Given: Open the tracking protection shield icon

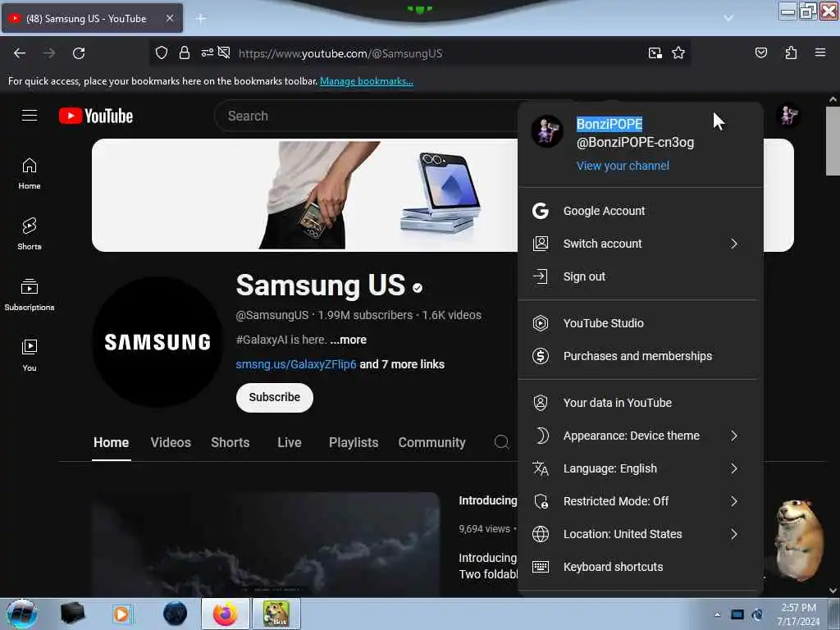Looking at the screenshot, I should coord(162,52).
